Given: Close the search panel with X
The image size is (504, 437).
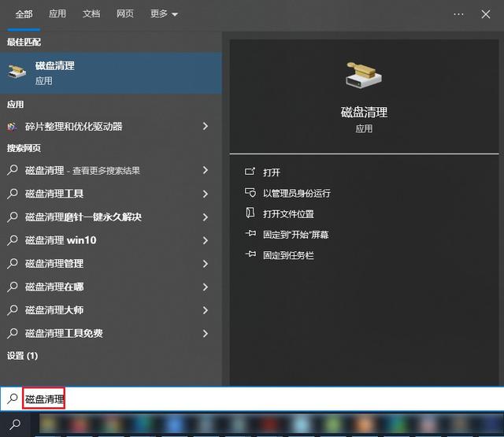Looking at the screenshot, I should 486,14.
